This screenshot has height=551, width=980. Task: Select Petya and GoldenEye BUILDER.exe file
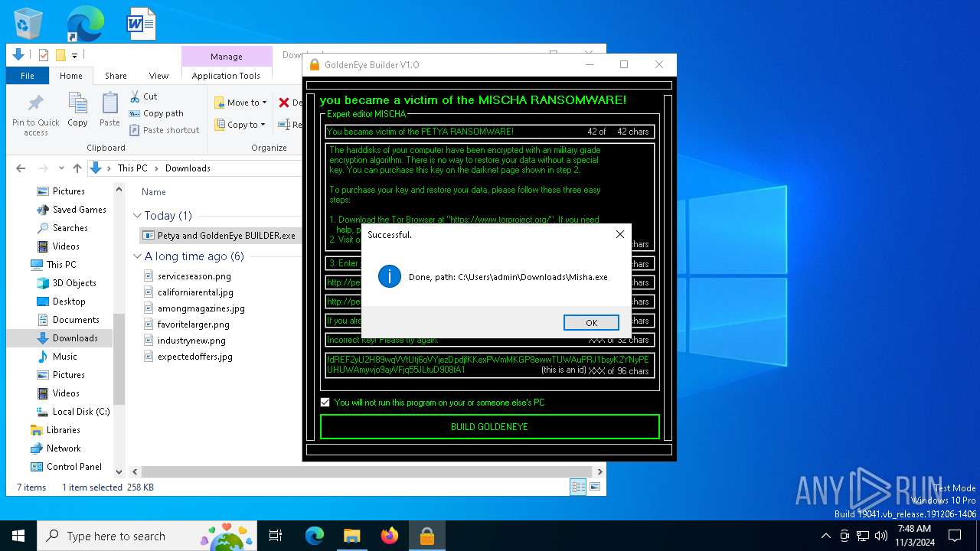(220, 236)
